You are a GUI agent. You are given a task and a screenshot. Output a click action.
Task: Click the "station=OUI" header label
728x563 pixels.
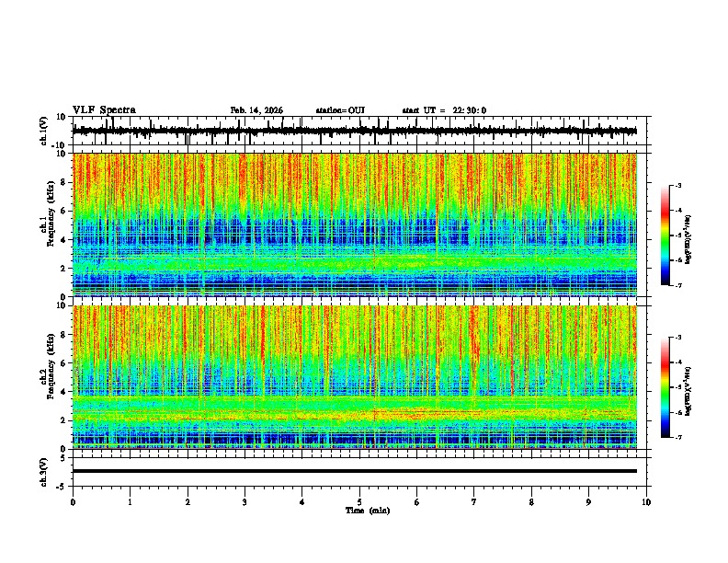click(x=340, y=110)
